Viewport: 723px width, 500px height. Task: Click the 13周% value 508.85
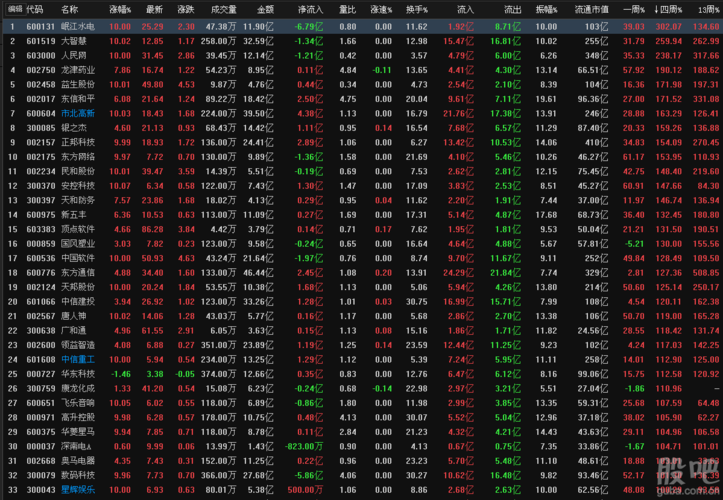coord(706,273)
